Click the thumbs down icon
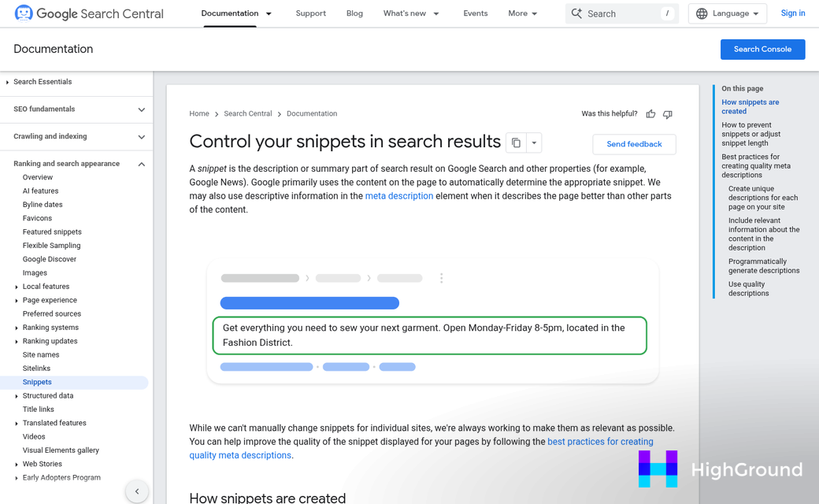Viewport: 819px width, 504px height. click(668, 114)
